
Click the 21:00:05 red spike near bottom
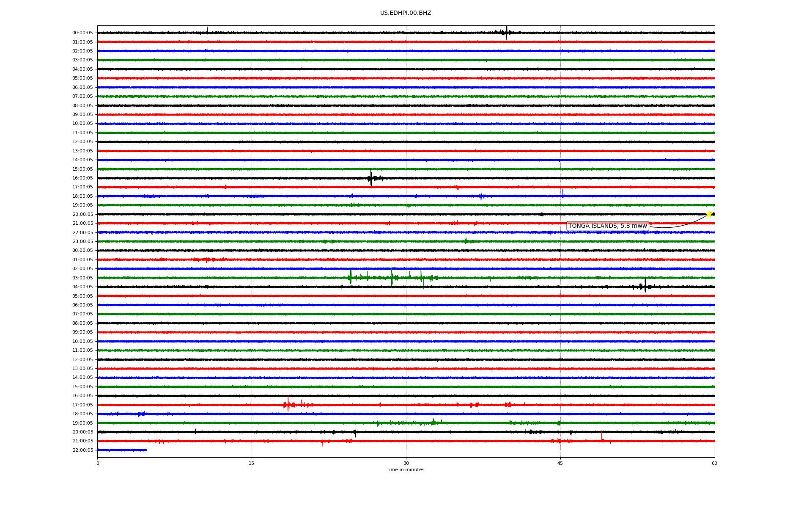tap(601, 437)
